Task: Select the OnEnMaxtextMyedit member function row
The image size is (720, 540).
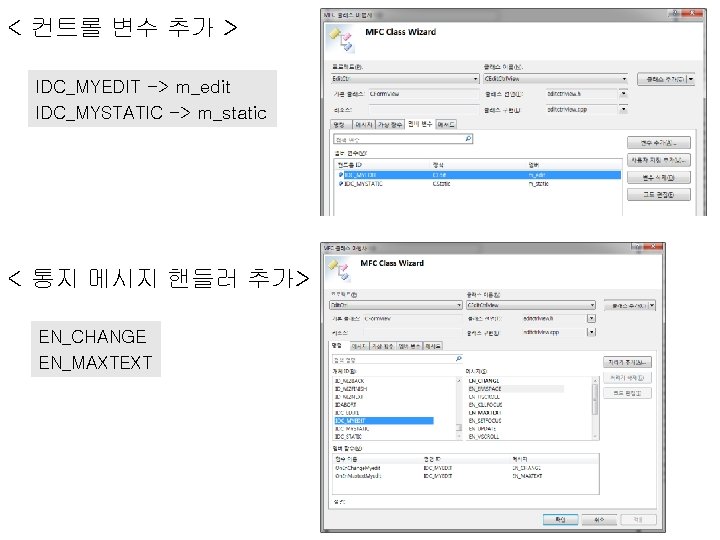Action: coord(466,476)
